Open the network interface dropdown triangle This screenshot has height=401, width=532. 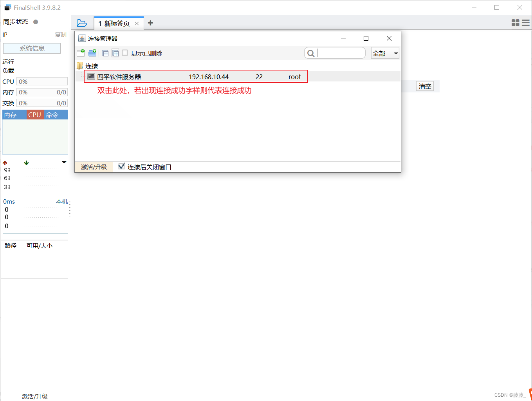tap(64, 162)
